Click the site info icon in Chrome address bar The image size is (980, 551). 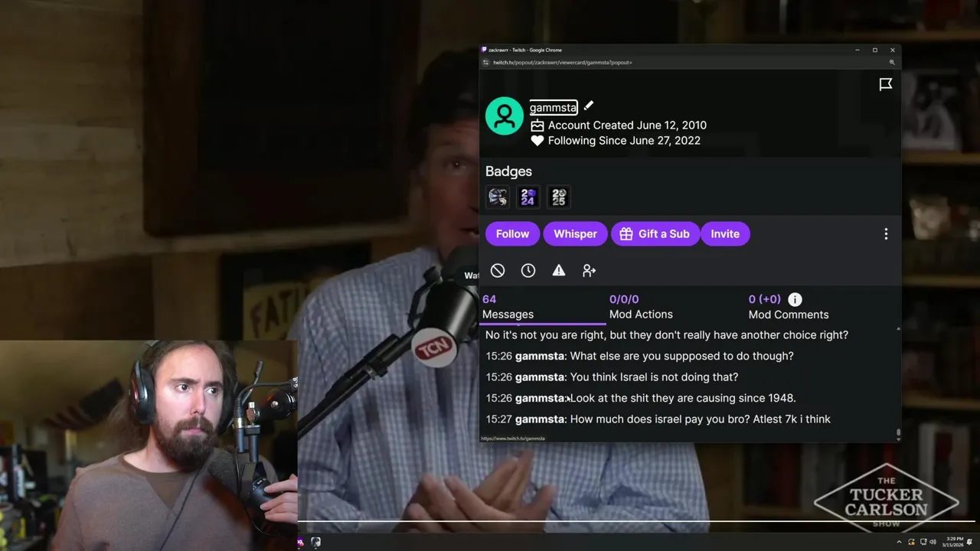coord(485,62)
